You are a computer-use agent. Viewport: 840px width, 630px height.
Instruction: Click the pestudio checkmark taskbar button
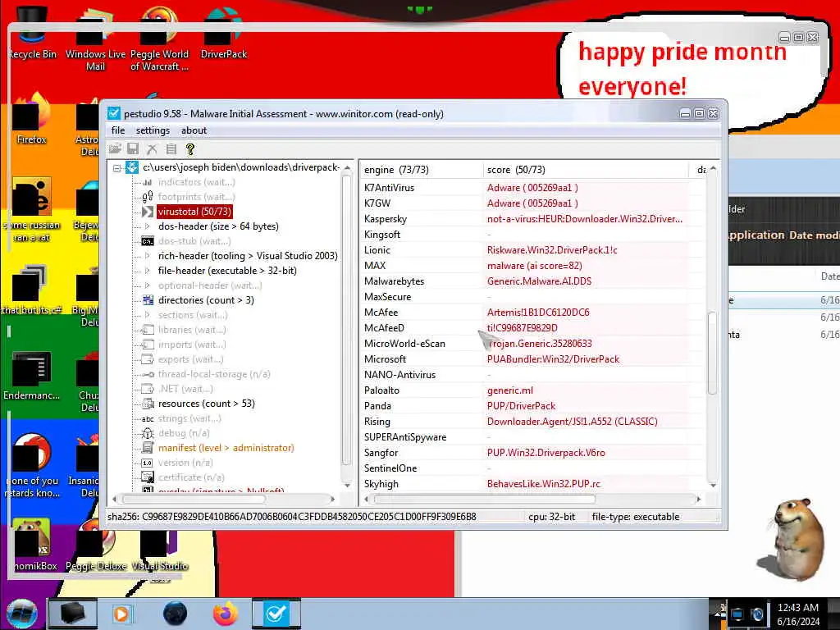[276, 614]
